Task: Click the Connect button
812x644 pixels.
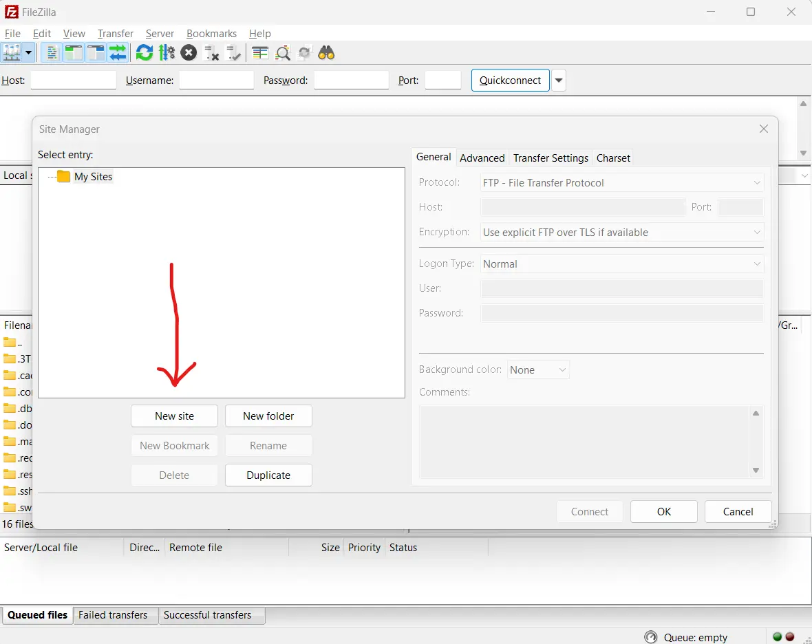Action: [590, 511]
